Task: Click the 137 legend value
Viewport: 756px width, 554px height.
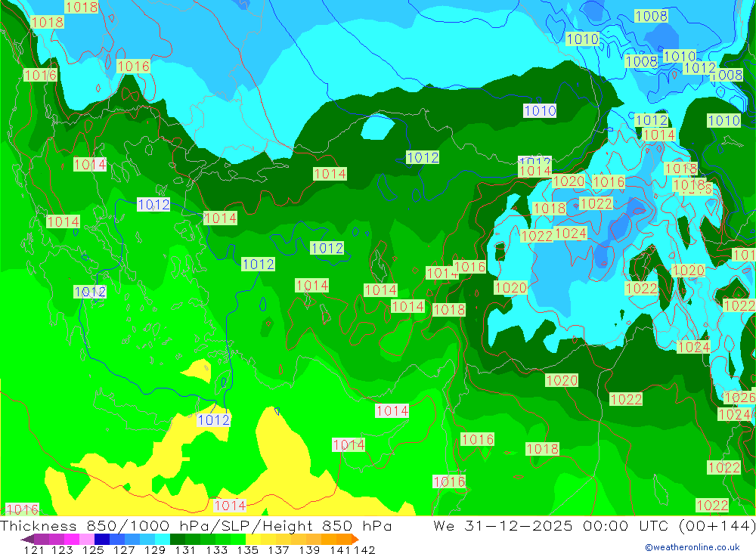Action: (x=279, y=550)
